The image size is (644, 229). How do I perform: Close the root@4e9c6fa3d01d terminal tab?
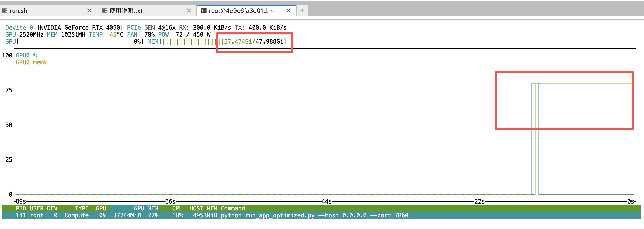[288, 10]
